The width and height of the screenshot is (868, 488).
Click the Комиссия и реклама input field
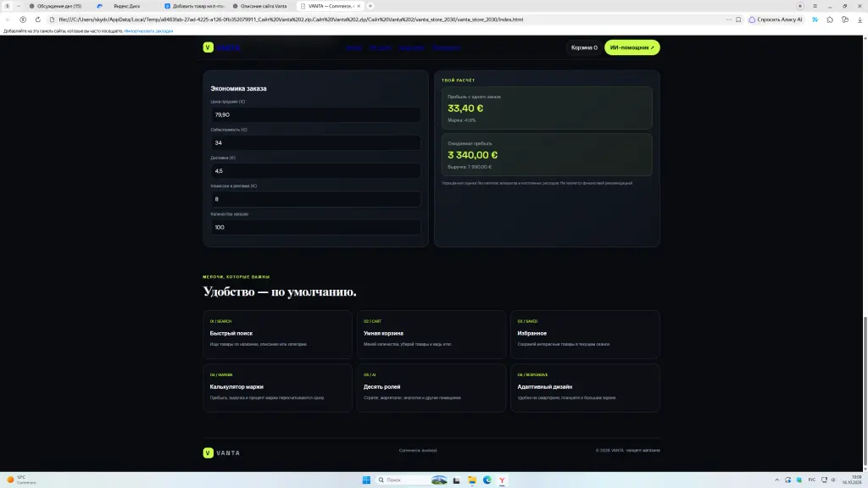click(x=315, y=199)
